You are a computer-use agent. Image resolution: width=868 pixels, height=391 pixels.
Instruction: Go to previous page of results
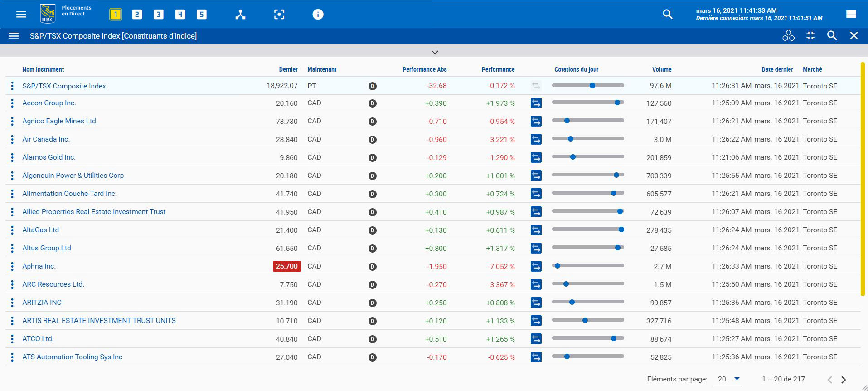[829, 380]
